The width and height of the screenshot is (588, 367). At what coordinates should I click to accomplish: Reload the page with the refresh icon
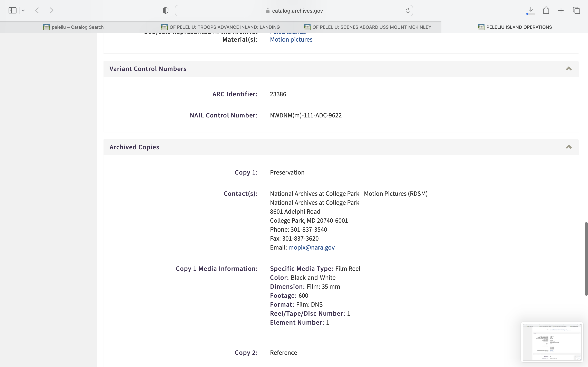point(408,10)
